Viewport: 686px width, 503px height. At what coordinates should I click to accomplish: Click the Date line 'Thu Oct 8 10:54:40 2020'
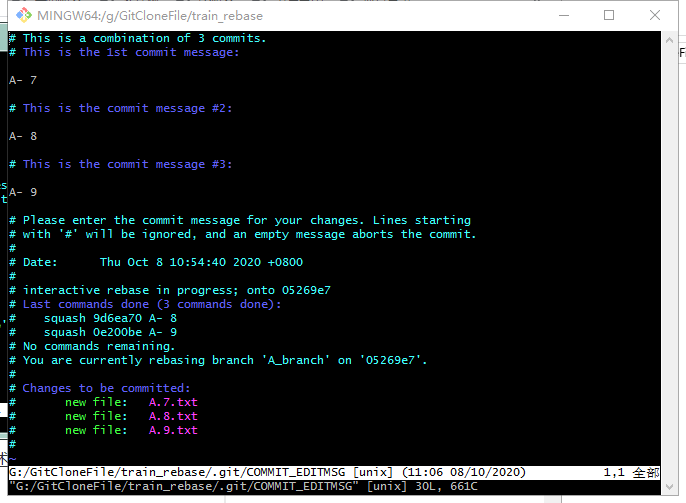(x=156, y=262)
